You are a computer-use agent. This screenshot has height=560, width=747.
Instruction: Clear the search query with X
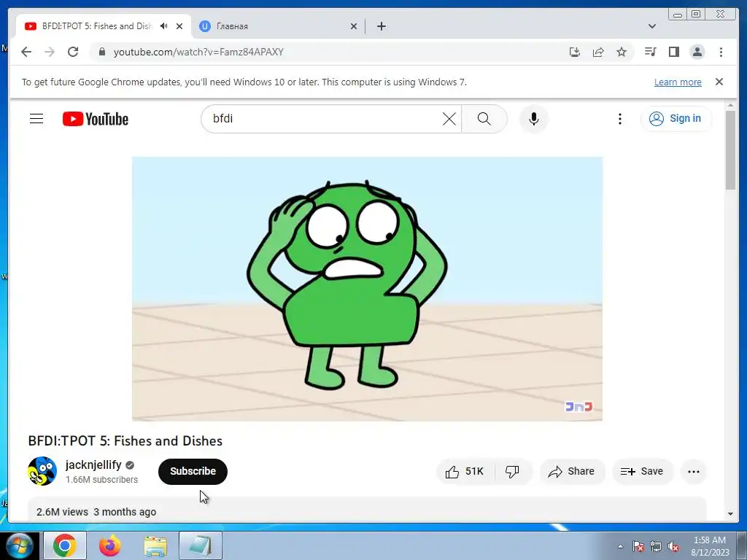tap(449, 119)
